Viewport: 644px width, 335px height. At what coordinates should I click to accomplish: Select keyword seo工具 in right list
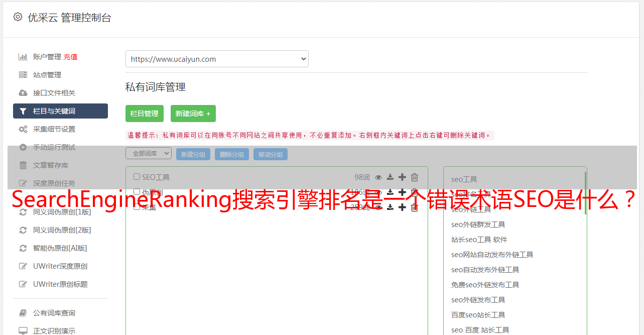464,179
